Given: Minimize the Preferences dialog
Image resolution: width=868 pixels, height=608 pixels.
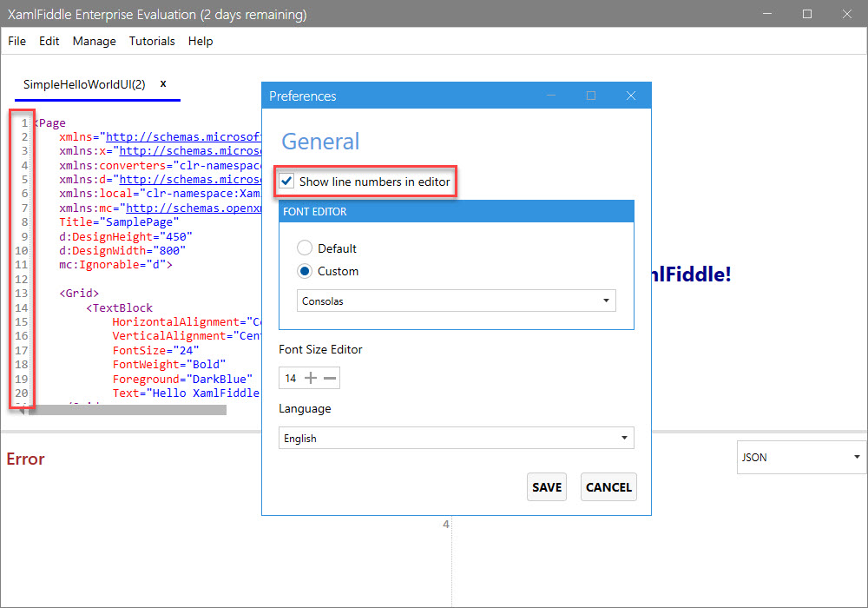Looking at the screenshot, I should tap(551, 96).
